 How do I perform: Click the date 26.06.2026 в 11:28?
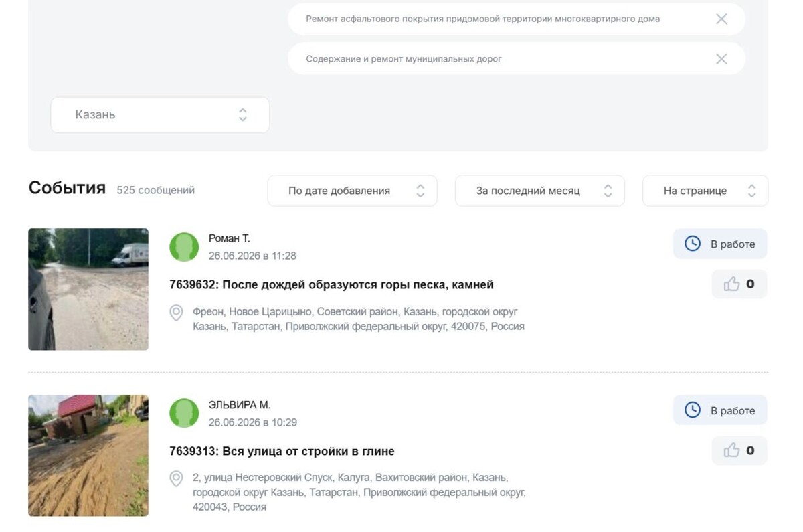coord(252,256)
